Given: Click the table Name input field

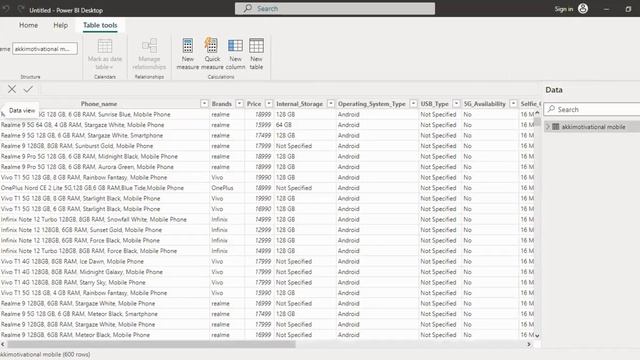Looking at the screenshot, I should (45, 49).
